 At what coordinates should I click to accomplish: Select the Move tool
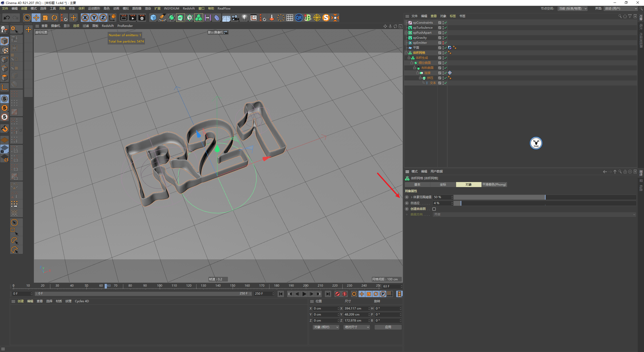click(36, 18)
